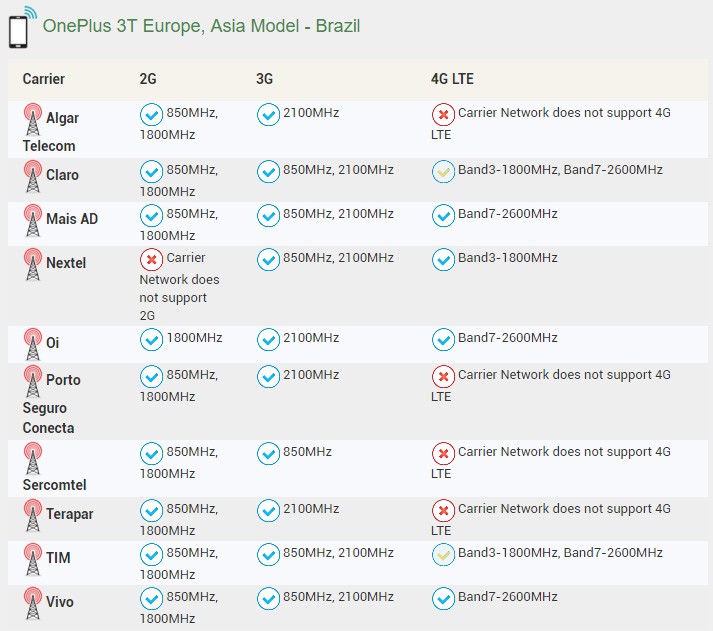The width and height of the screenshot is (713, 631).
Task: Click the Sercomtel carrier name
Action: click(x=54, y=485)
